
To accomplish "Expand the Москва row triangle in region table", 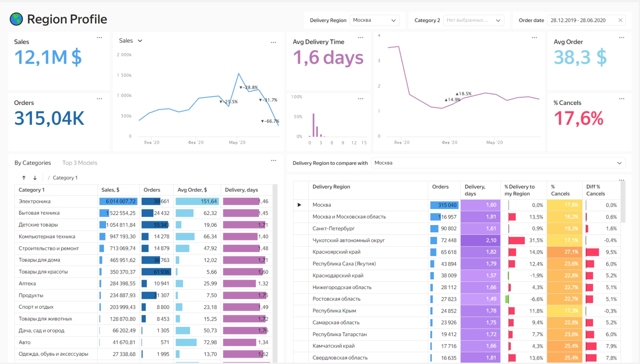I will (x=299, y=205).
